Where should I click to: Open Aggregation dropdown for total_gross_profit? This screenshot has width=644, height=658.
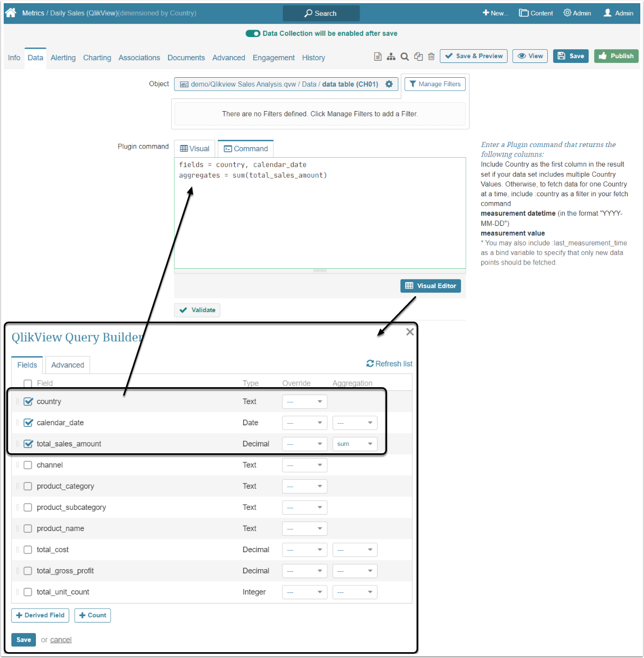(x=355, y=571)
